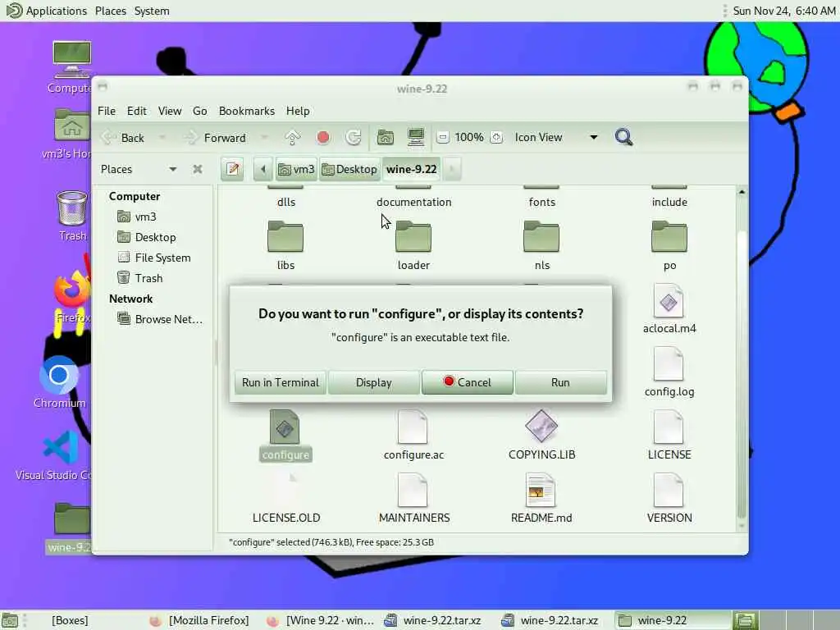Go Forward in file browser
This screenshot has width=840, height=630.
[215, 138]
